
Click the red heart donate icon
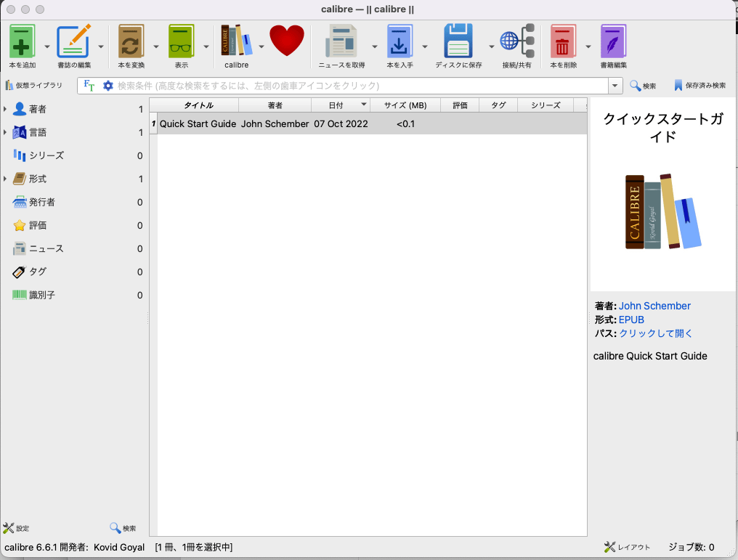(x=287, y=41)
